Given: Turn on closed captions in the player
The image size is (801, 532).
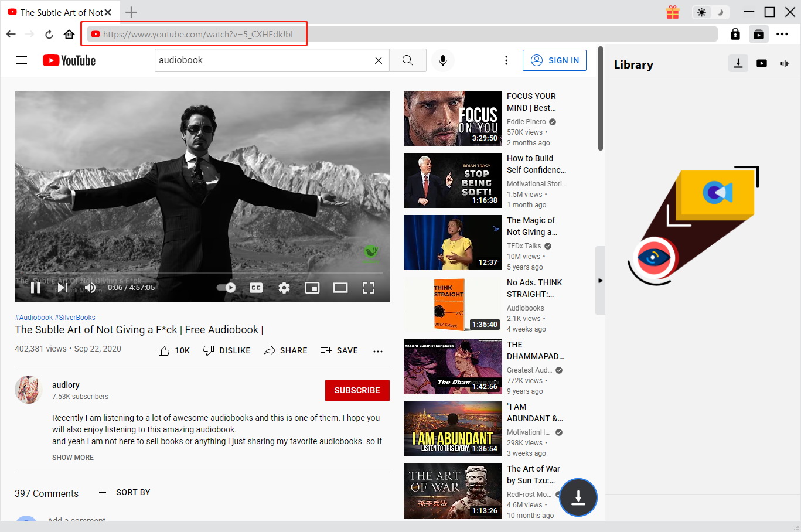Looking at the screenshot, I should pos(256,288).
